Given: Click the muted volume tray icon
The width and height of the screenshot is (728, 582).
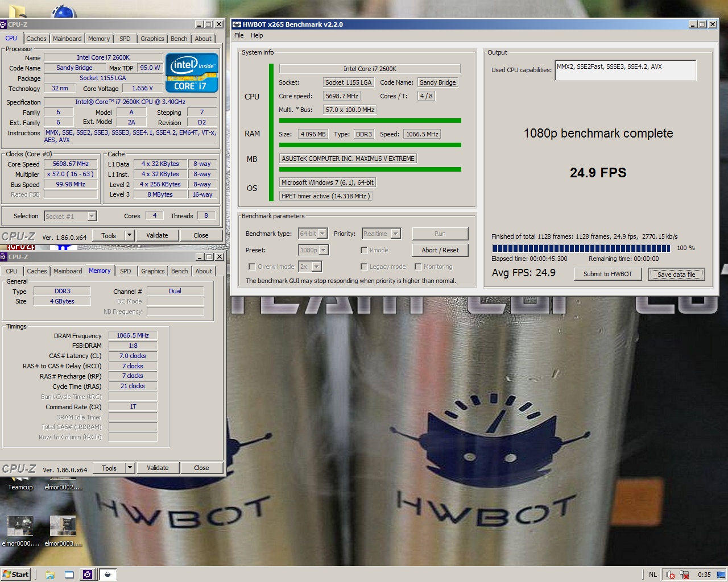Looking at the screenshot, I should (671, 575).
